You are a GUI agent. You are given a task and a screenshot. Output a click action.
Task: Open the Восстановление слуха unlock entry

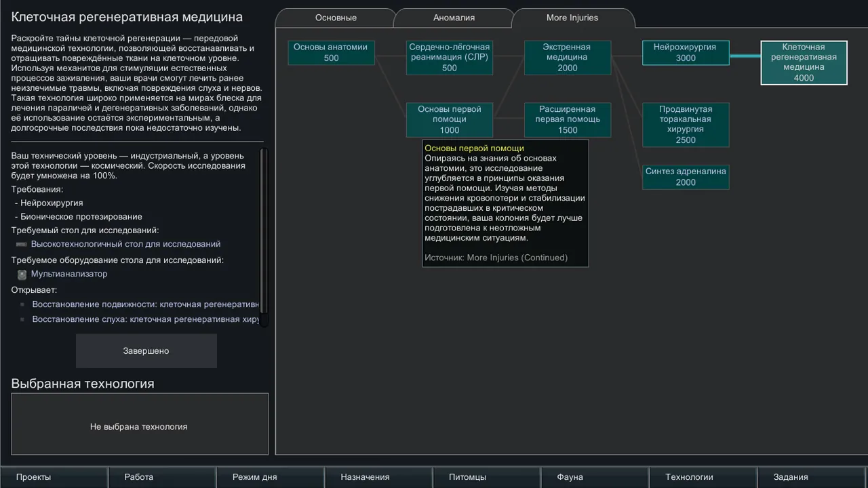(x=146, y=319)
